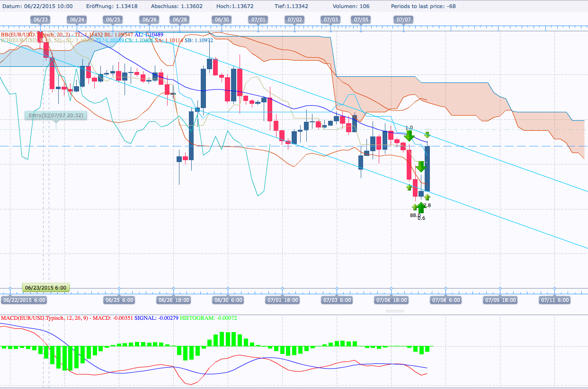Click the small up arrow beneath the pink candle
The width and height of the screenshot is (588, 389).
(x=409, y=187)
